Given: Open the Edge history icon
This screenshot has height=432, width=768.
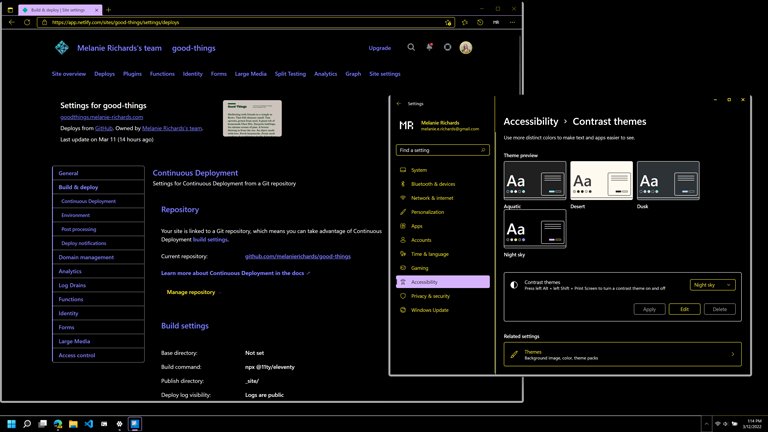Looking at the screenshot, I should pyautogui.click(x=480, y=22).
